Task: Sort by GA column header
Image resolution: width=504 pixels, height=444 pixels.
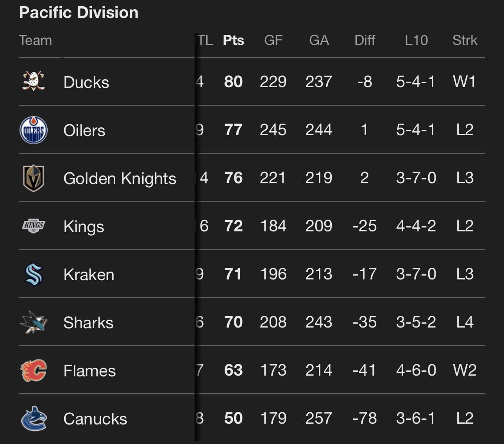Action: click(319, 40)
